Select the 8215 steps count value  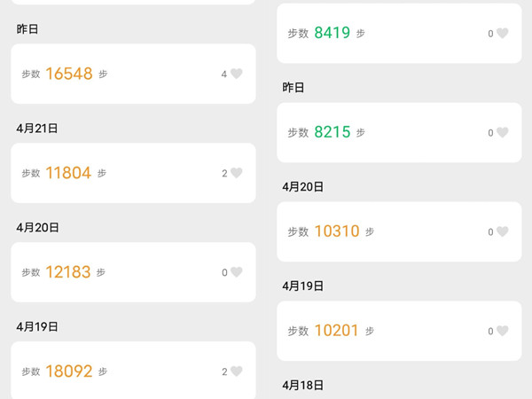click(x=332, y=133)
